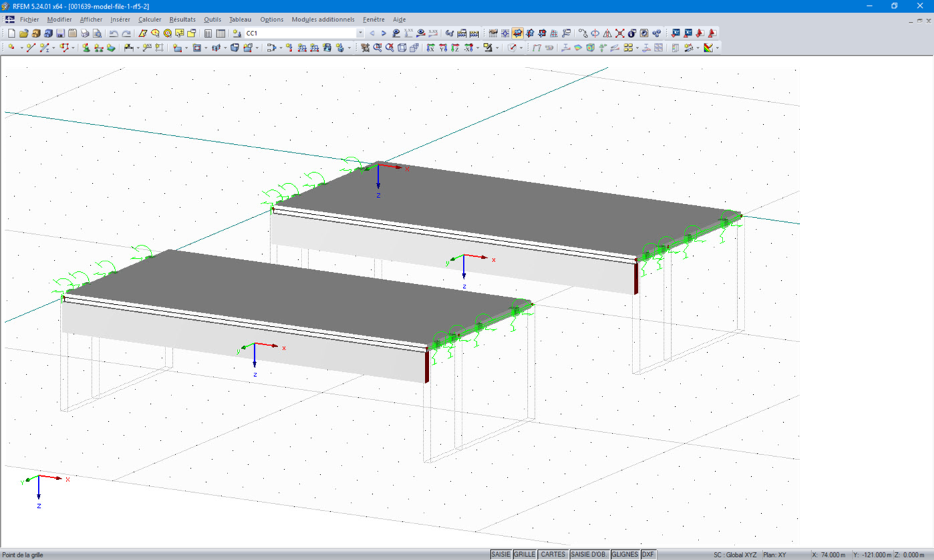
Task: Go to the next load case arrow
Action: click(384, 33)
